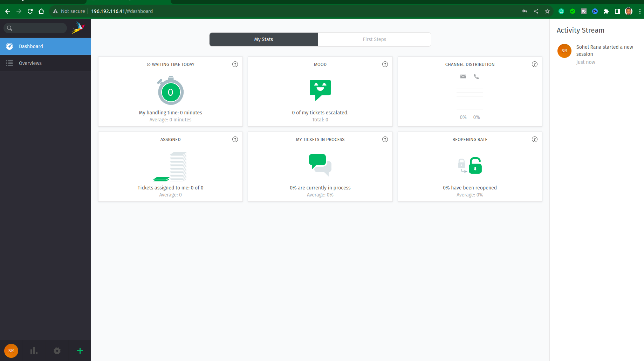This screenshot has width=644, height=361.
Task: Click the Grammarly extension icon
Action: click(561, 11)
